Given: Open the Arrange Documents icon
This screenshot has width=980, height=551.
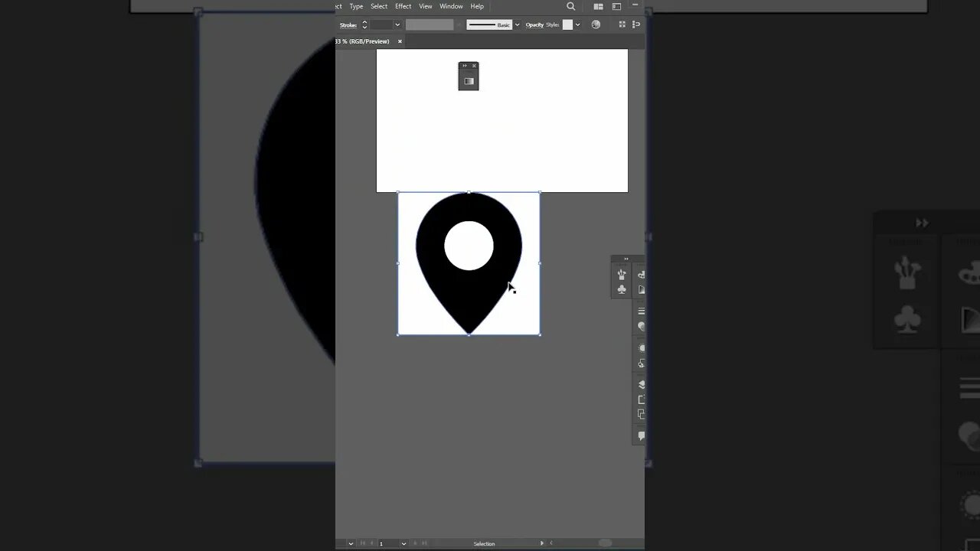Looking at the screenshot, I should 598,6.
